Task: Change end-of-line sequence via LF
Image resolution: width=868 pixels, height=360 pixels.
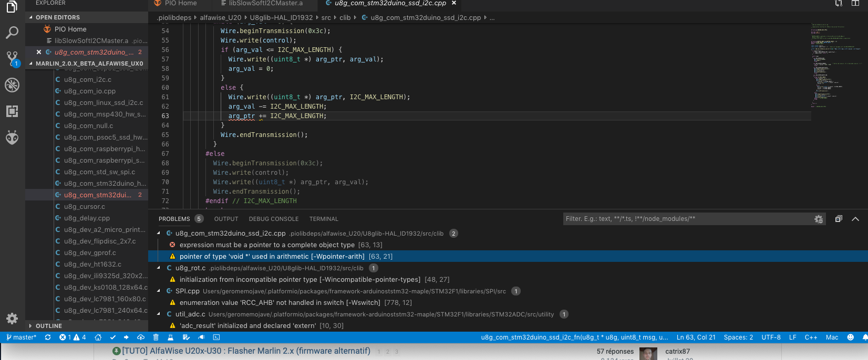Action: tap(793, 337)
